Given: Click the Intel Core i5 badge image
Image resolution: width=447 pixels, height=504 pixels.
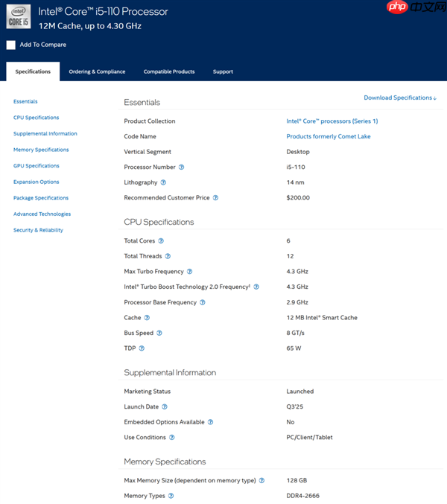Looking at the screenshot, I should 19,16.
